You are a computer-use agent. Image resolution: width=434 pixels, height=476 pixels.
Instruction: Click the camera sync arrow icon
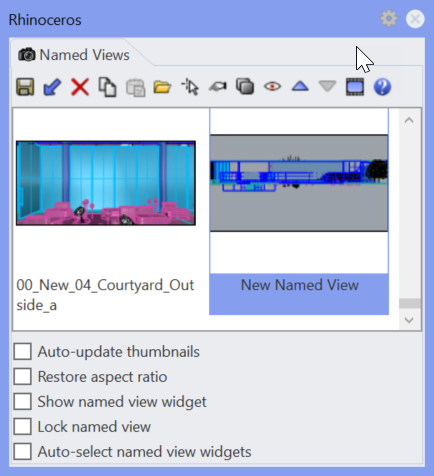218,87
